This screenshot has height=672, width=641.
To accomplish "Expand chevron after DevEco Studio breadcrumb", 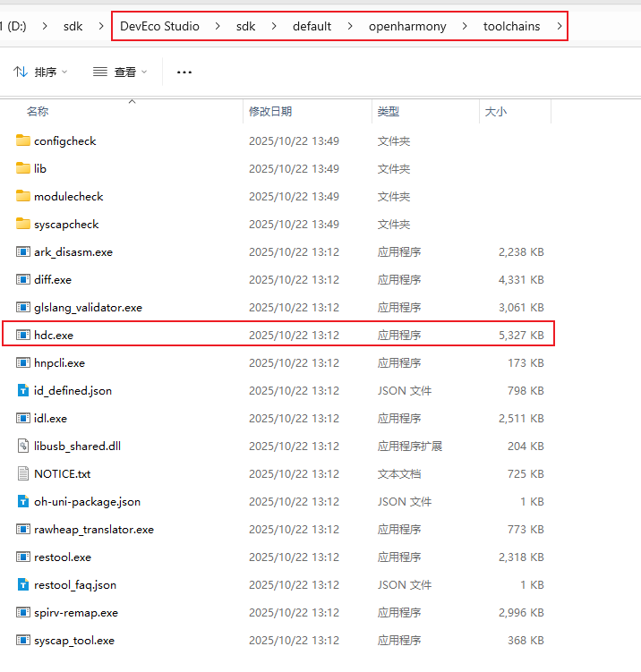I will click(x=218, y=26).
